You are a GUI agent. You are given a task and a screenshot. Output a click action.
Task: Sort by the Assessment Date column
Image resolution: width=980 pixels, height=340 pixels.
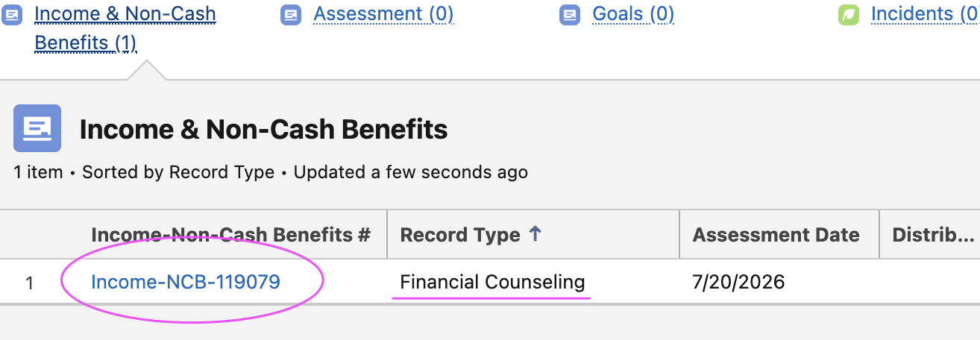click(776, 235)
